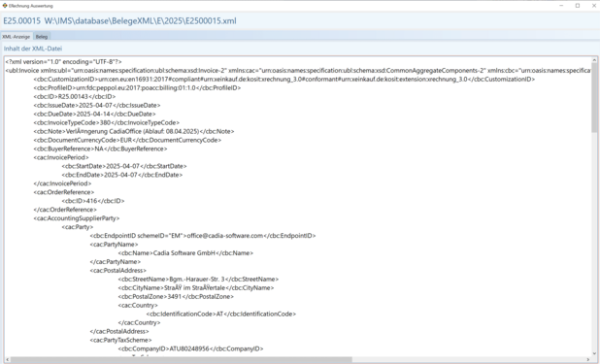Click the xml version declaration line
Image resolution: width=600 pixels, height=364 pixels.
coord(63,61)
